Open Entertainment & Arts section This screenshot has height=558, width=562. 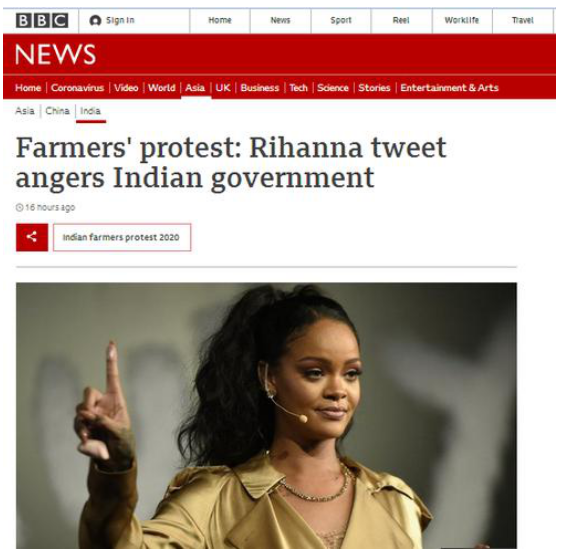449,88
